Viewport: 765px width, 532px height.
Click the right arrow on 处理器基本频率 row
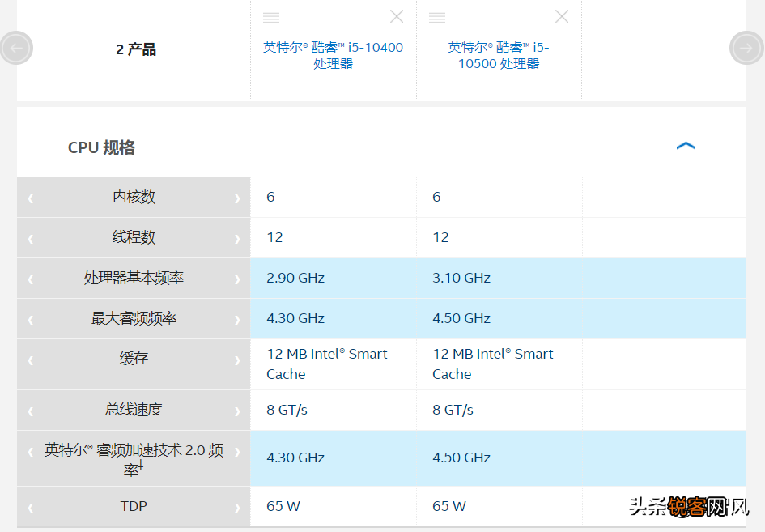pyautogui.click(x=236, y=278)
